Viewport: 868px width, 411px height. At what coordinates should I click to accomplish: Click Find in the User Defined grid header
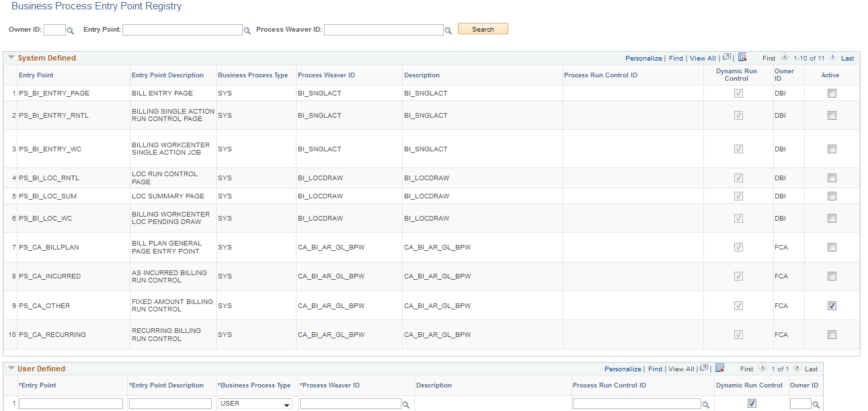tap(655, 369)
